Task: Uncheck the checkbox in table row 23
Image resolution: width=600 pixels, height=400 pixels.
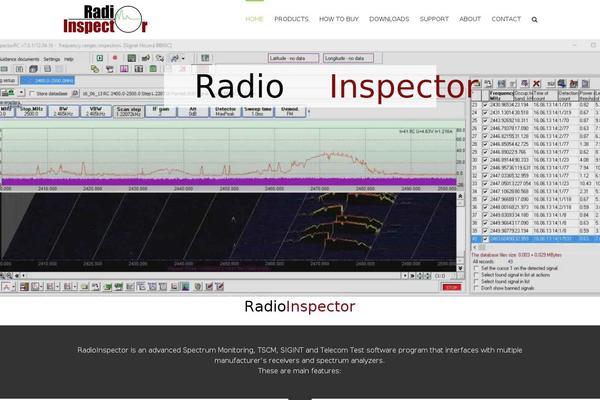Action: (485, 104)
